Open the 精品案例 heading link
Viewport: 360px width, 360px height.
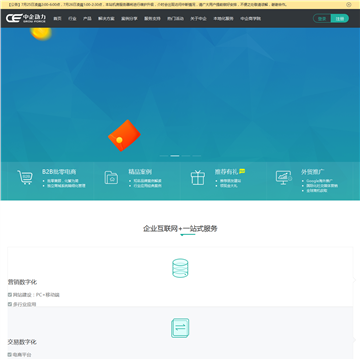(140, 172)
